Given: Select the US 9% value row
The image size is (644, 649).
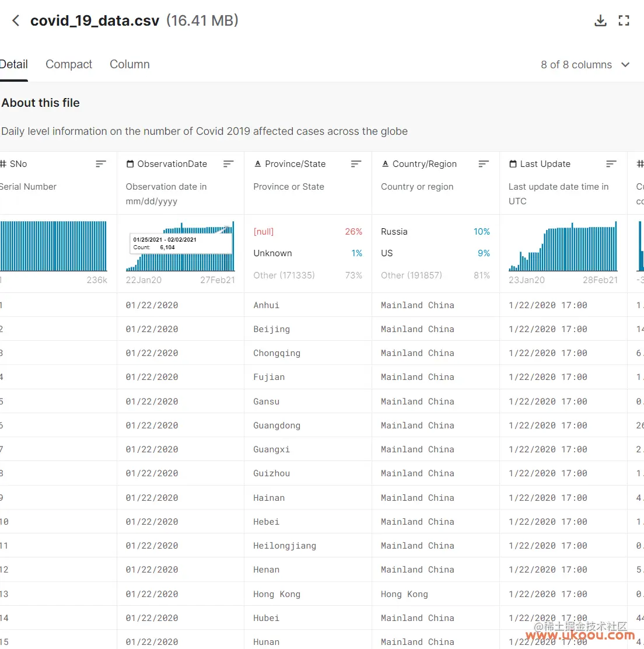Looking at the screenshot, I should pyautogui.click(x=435, y=253).
